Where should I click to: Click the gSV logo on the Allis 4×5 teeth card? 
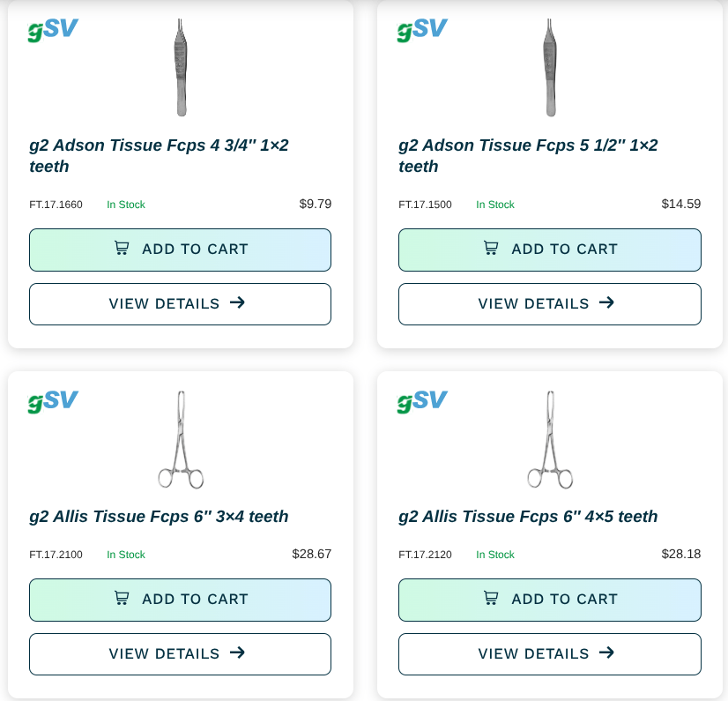pos(421,400)
